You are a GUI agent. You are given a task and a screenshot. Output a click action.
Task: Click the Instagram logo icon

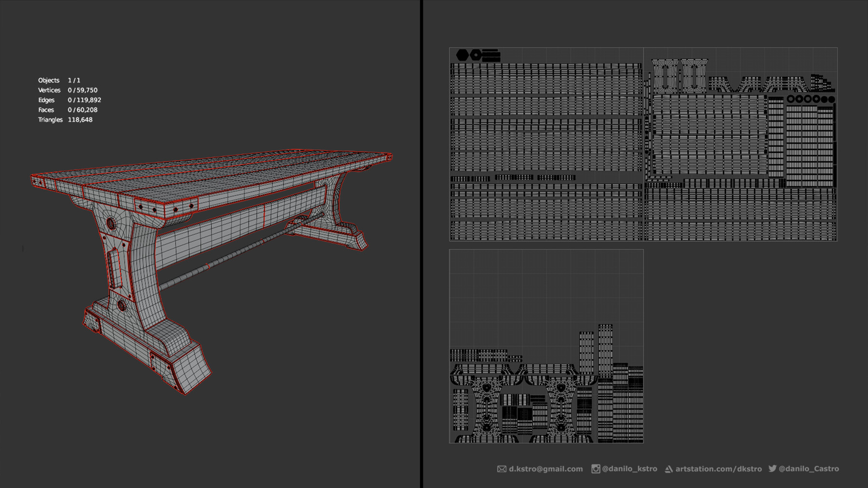pos(596,469)
